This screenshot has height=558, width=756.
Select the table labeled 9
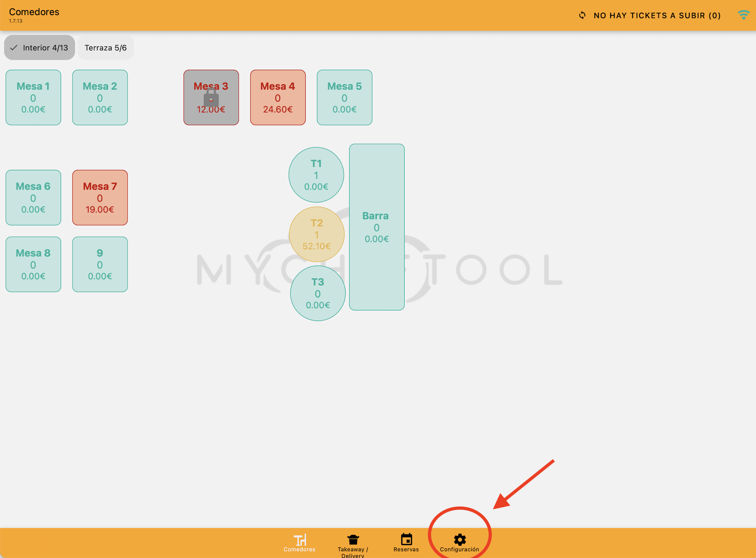point(100,264)
